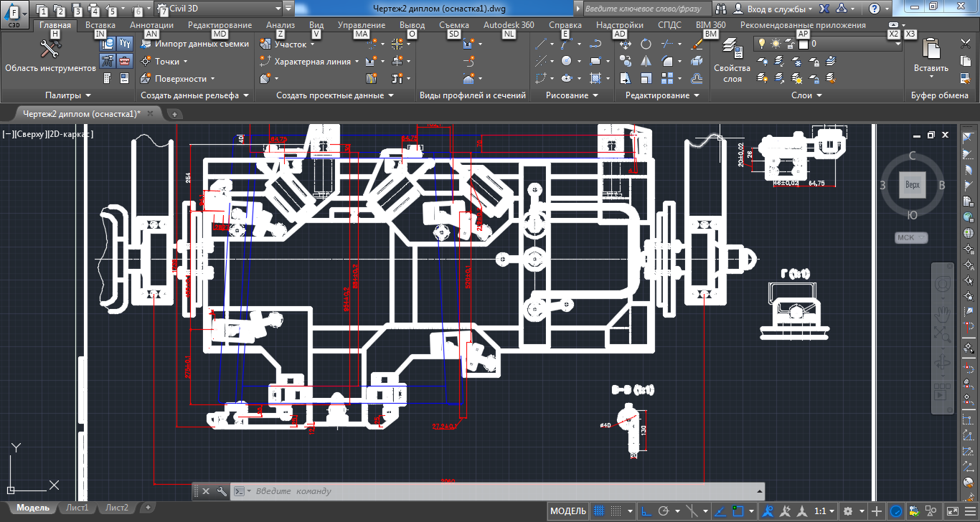980x522 pixels.
Task: Open the Поверхности dropdown
Action: (213, 79)
